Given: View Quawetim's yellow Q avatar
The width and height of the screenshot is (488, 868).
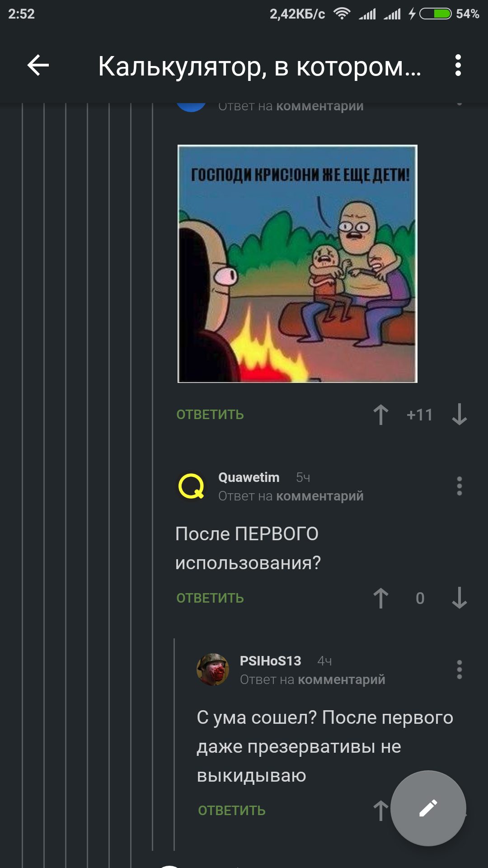Looking at the screenshot, I should [191, 486].
